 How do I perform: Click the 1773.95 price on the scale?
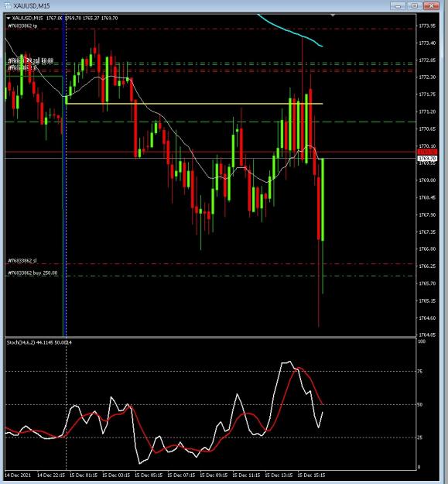click(x=427, y=26)
